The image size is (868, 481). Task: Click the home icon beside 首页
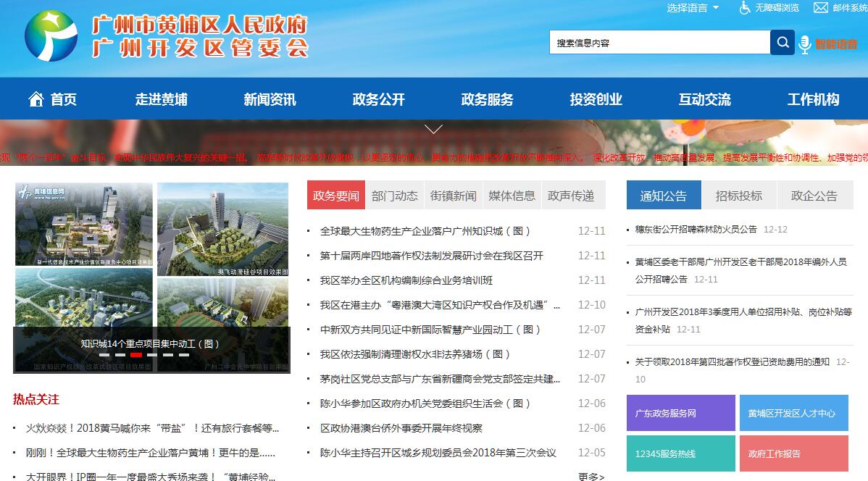point(36,99)
